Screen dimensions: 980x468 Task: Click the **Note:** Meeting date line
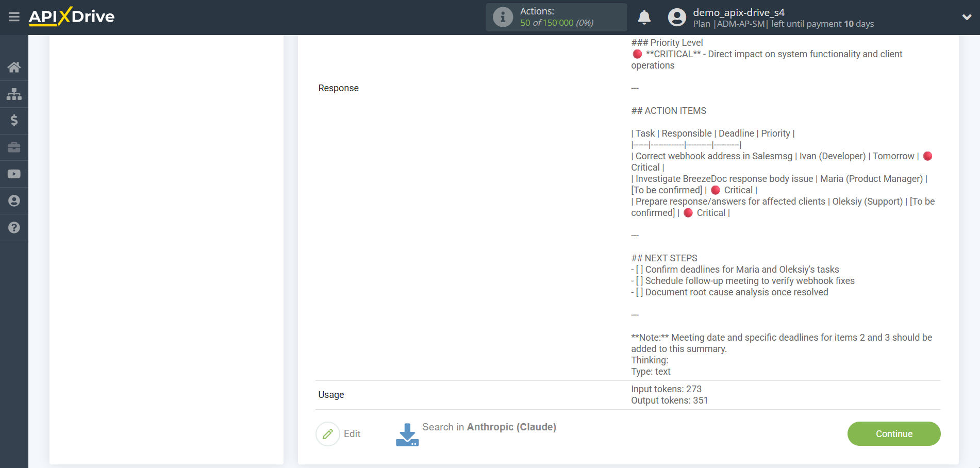coord(782,343)
